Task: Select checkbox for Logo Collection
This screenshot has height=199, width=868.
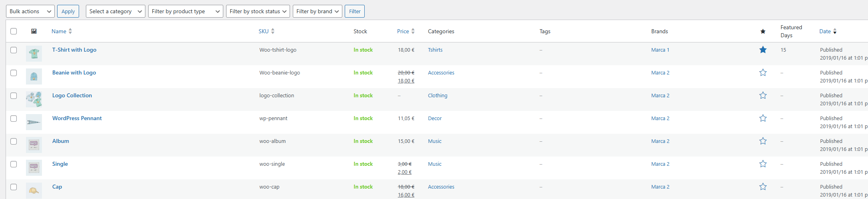Action: 14,96
